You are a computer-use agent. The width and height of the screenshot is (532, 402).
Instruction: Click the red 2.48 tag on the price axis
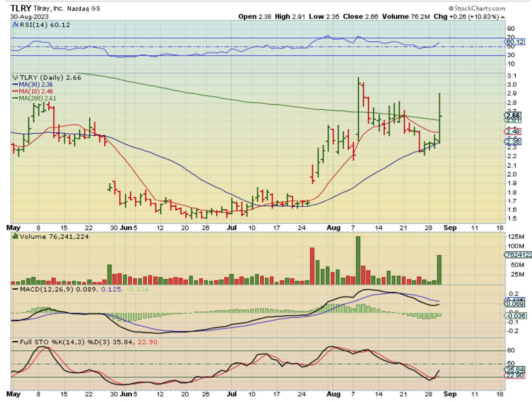pos(513,131)
